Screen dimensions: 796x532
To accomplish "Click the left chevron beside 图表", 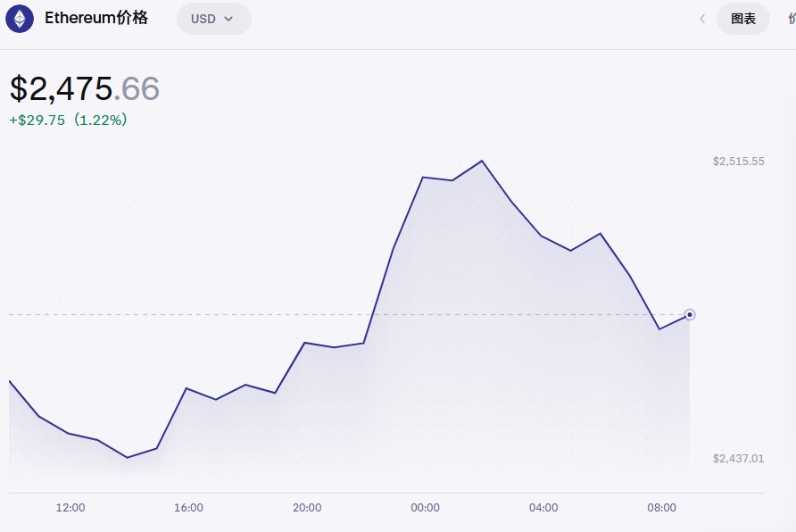I will pyautogui.click(x=702, y=19).
